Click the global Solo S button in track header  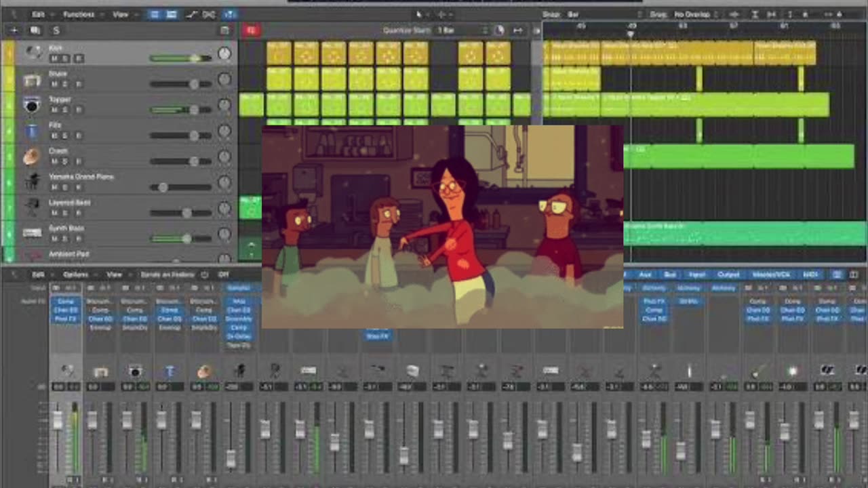56,30
